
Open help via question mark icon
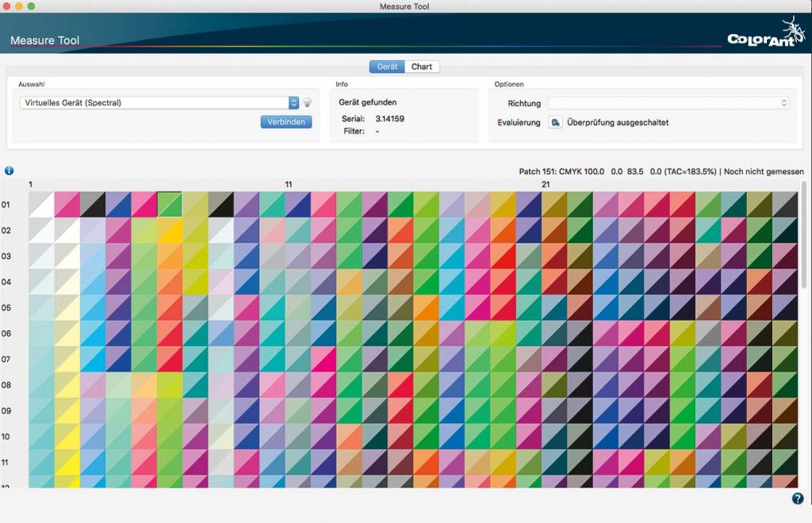coord(798,498)
